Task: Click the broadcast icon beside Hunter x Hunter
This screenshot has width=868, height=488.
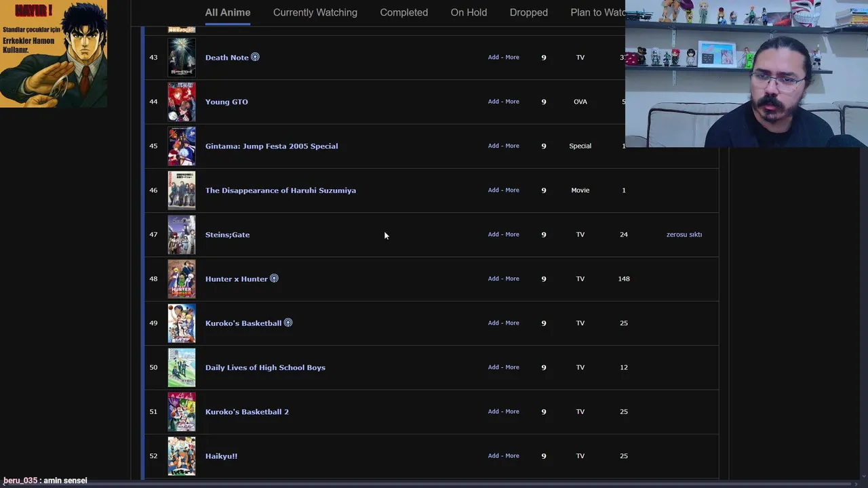Action: 274,279
